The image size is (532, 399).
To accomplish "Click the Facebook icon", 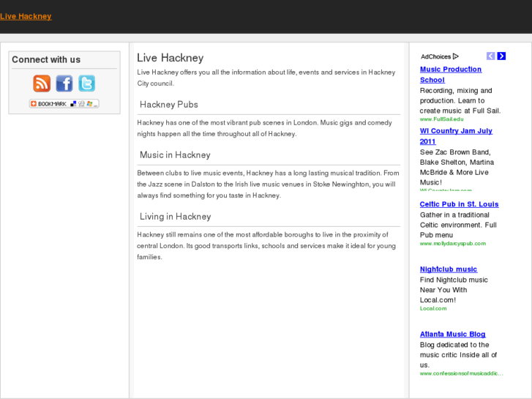I will click(x=64, y=83).
